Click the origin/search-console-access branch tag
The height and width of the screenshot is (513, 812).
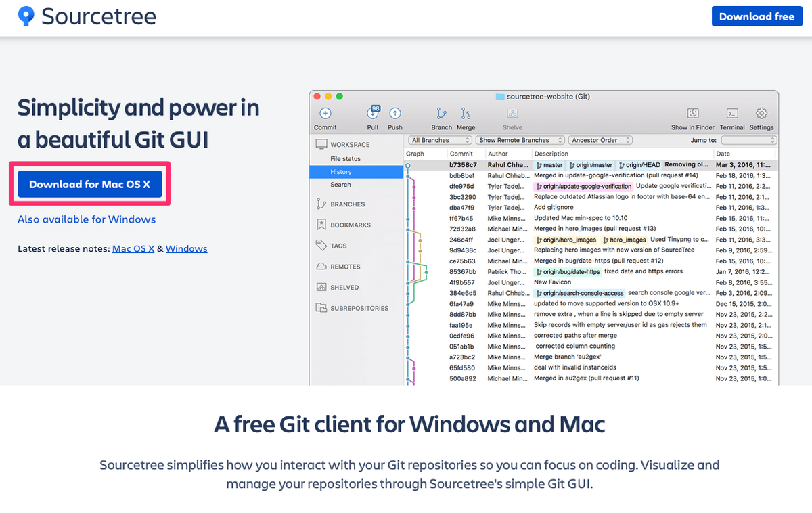point(579,293)
